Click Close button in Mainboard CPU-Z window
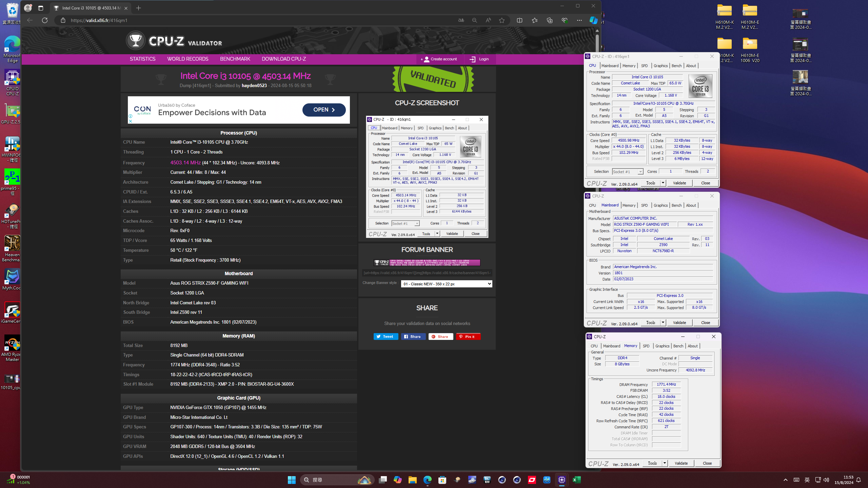This screenshot has height=488, width=868. tap(706, 323)
